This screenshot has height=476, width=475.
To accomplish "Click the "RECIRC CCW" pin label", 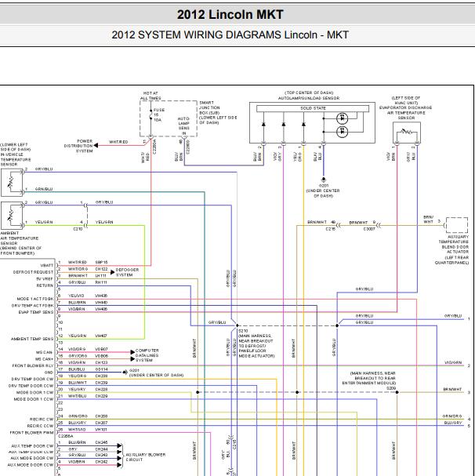I will point(41,426).
